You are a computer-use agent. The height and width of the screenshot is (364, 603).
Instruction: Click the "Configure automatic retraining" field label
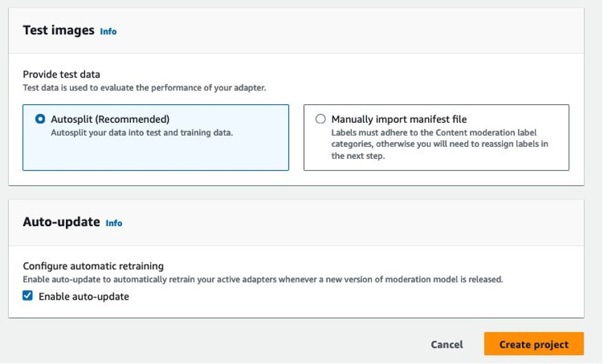pyautogui.click(x=93, y=266)
